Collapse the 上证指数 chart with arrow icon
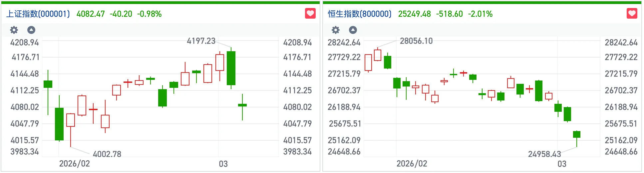Viewport: 644px width, 173px height. click(x=31, y=30)
